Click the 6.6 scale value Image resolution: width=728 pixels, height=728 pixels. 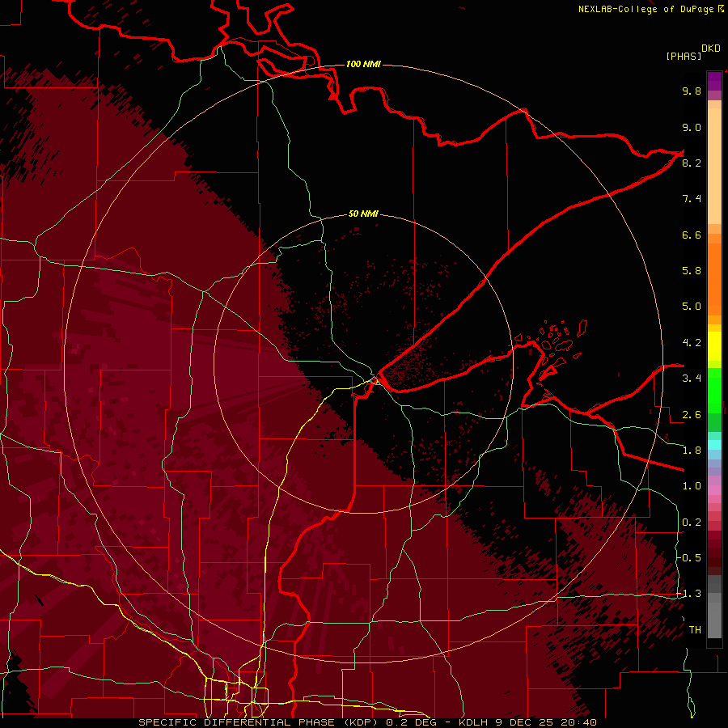pos(692,235)
